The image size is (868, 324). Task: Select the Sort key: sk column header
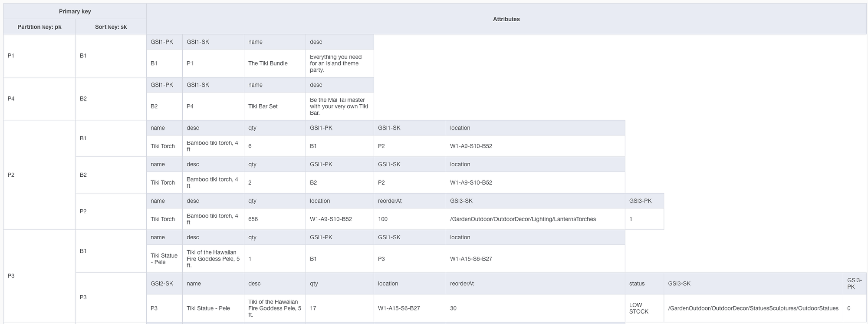pos(111,27)
